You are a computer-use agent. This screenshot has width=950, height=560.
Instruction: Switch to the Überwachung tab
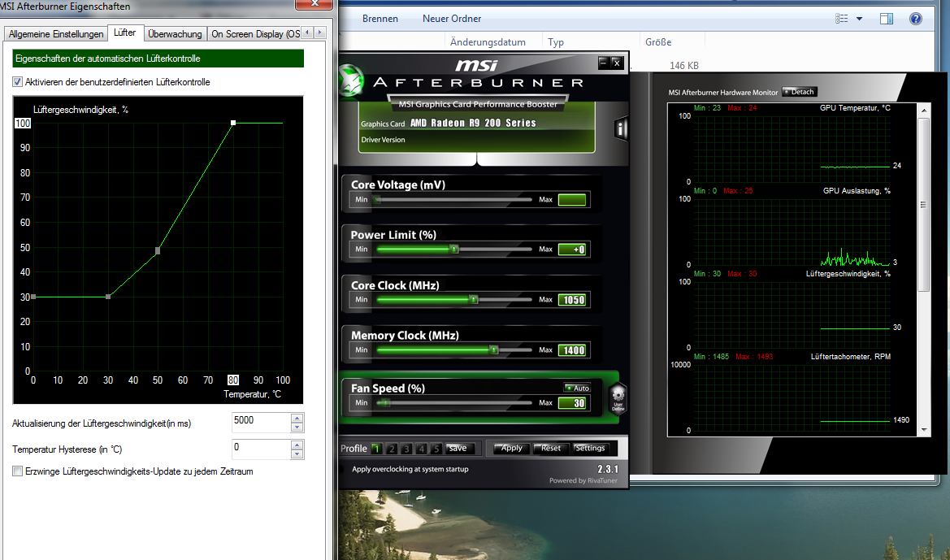pyautogui.click(x=175, y=34)
